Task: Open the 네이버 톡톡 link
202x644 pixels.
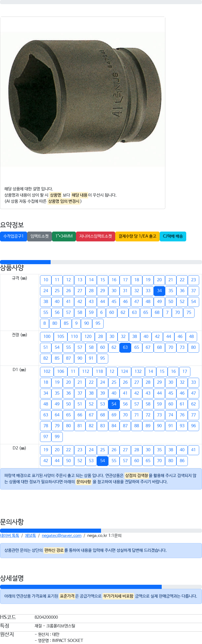Action: click(10, 535)
